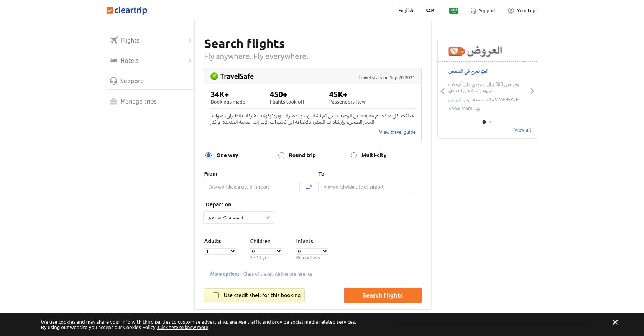Viewport: 644px width, 336px height.
Task: Open the Children count dropdown
Action: click(266, 252)
